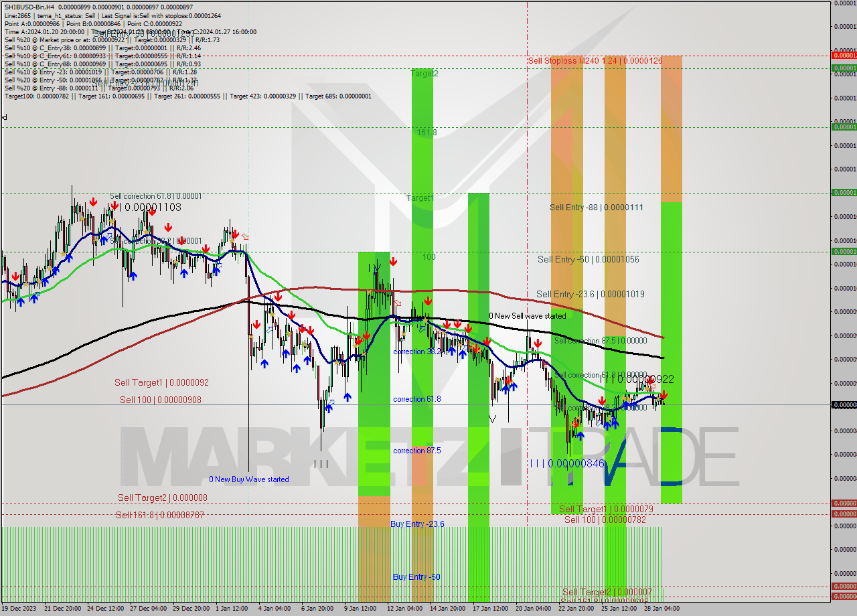
Task: Click the 'Buy Entry -50' label
Action: coord(416,576)
